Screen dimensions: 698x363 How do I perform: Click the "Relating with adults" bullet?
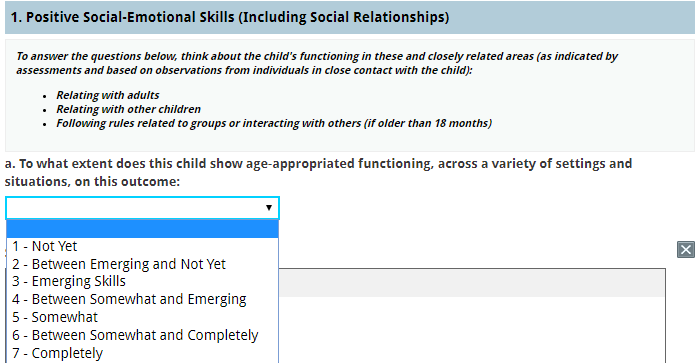pos(108,95)
